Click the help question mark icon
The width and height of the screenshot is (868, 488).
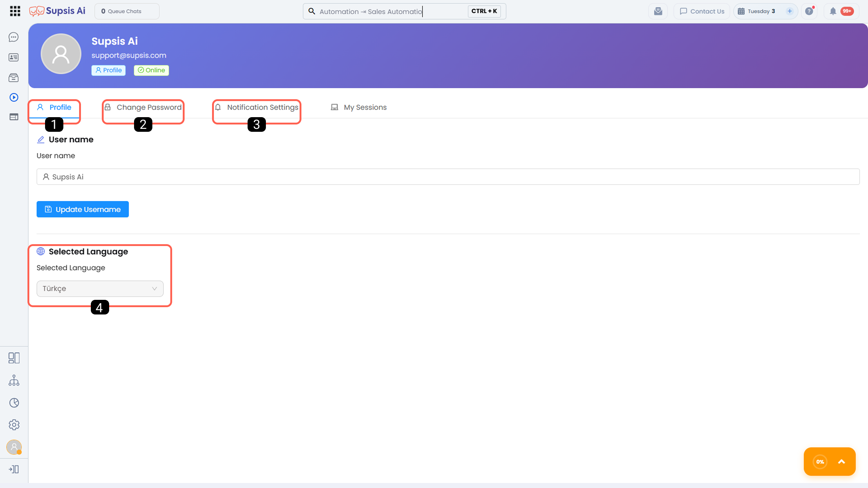coord(809,11)
